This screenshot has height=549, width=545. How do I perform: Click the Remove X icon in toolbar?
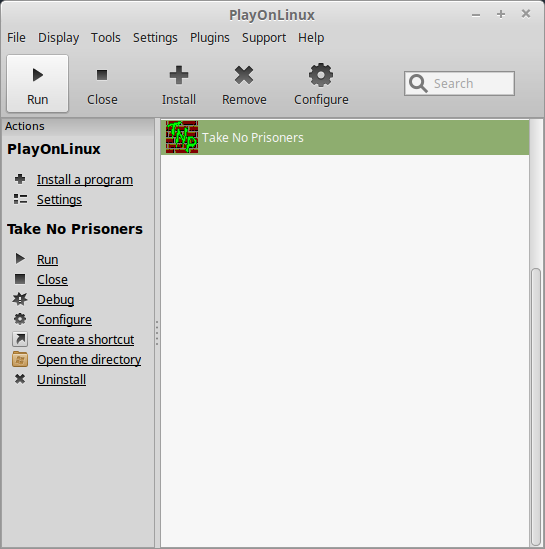[244, 75]
